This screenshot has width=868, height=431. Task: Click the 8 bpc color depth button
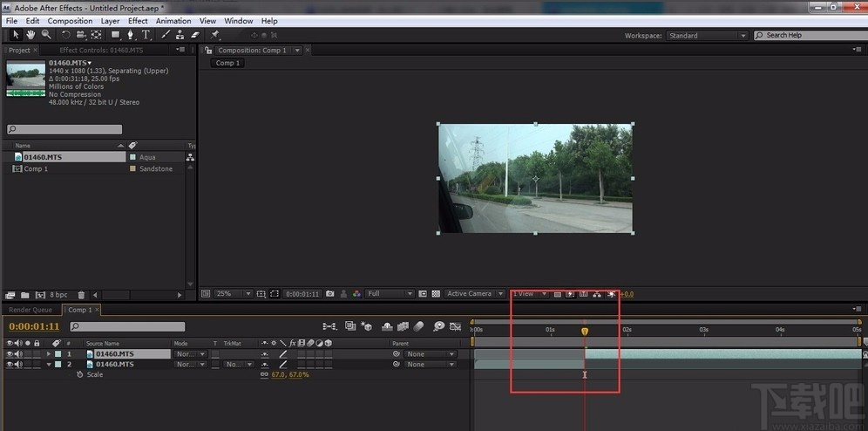[x=58, y=295]
